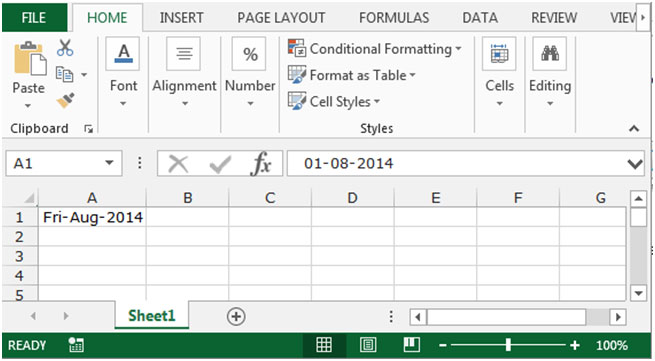Open the Cells group icon

click(499, 53)
